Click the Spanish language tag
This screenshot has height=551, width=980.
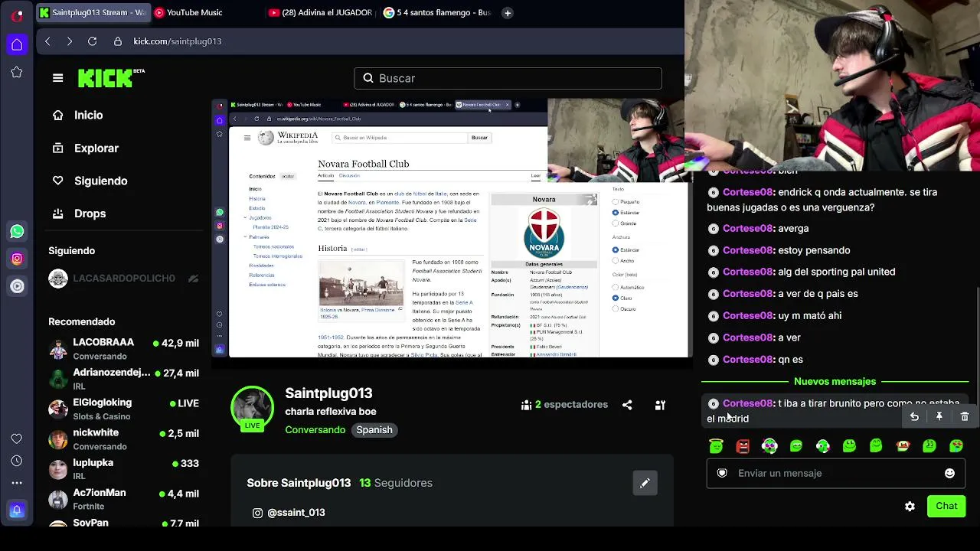374,430
